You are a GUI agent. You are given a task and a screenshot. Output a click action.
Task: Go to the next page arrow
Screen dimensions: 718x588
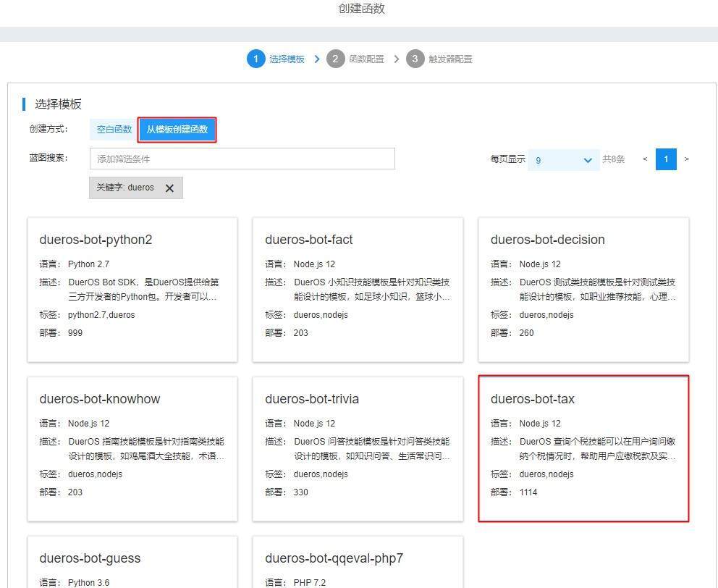coord(686,159)
